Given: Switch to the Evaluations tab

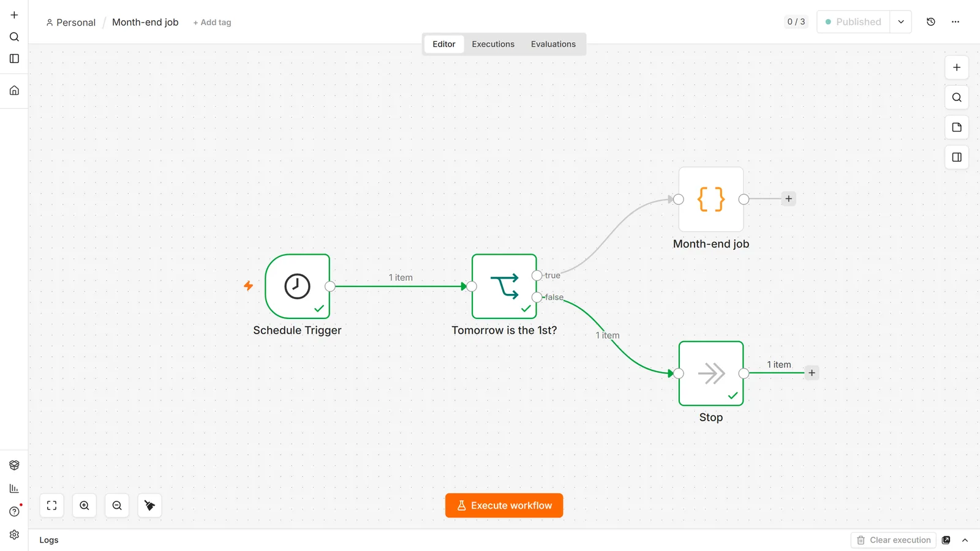Looking at the screenshot, I should (553, 44).
